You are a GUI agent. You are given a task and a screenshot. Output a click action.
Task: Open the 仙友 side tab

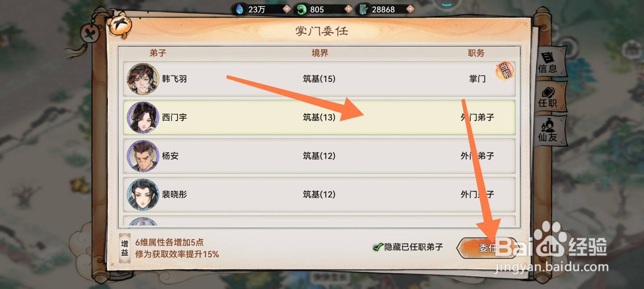548,131
